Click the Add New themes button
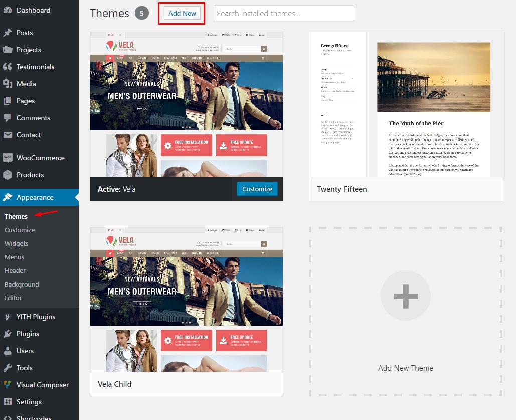This screenshot has height=420, width=516. coord(181,13)
